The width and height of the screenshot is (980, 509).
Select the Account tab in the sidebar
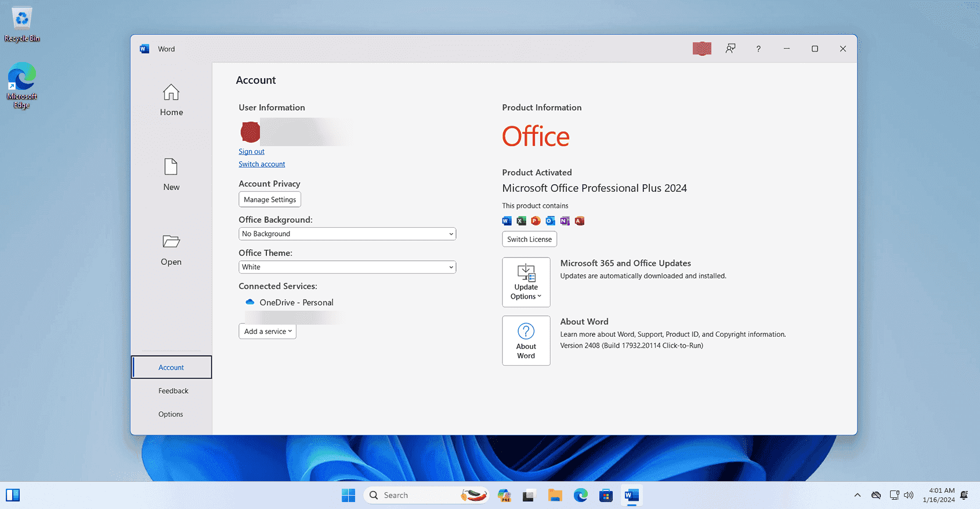click(171, 368)
